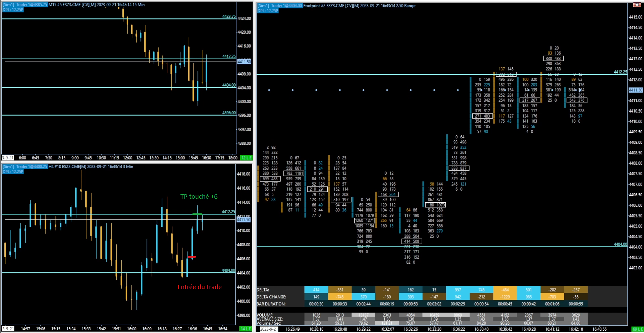Click the 4404.00 line label on the 3 Min chart
Viewport: 644px width, 333px height.
pos(228,270)
